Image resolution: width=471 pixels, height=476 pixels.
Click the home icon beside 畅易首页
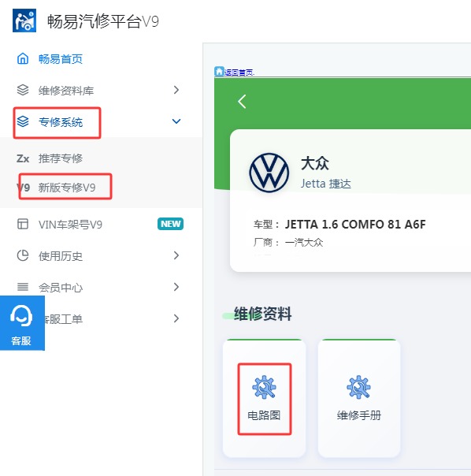click(x=23, y=58)
